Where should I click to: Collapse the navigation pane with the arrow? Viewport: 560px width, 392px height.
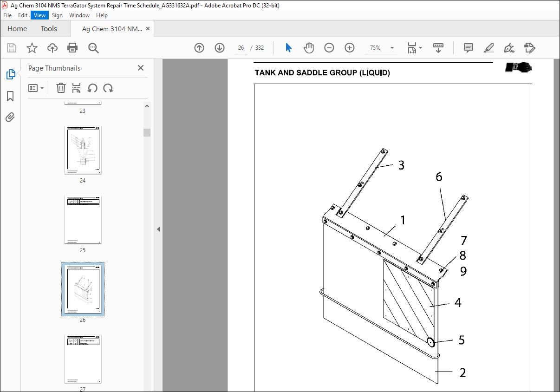tap(158, 229)
